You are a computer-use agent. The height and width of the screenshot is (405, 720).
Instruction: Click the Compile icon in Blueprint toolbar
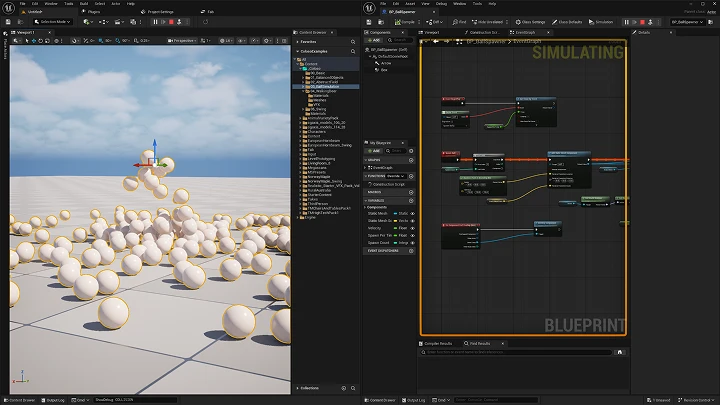(x=398, y=22)
